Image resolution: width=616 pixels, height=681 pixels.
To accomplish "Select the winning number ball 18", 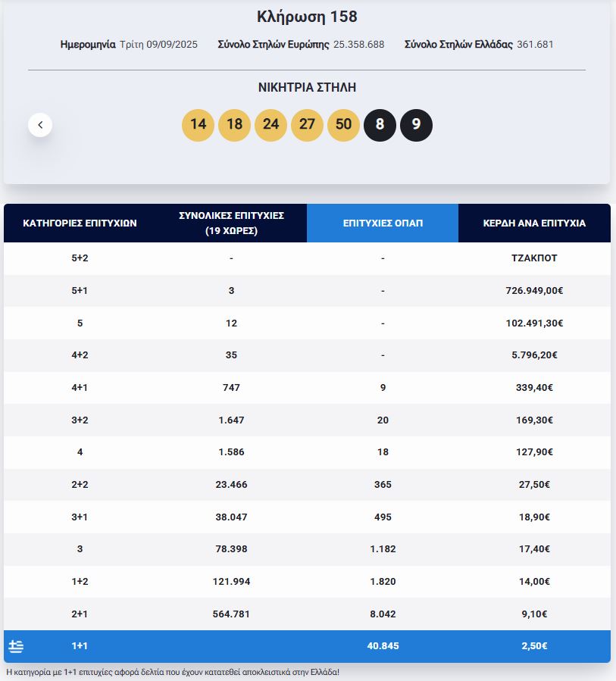I will 234,123.
